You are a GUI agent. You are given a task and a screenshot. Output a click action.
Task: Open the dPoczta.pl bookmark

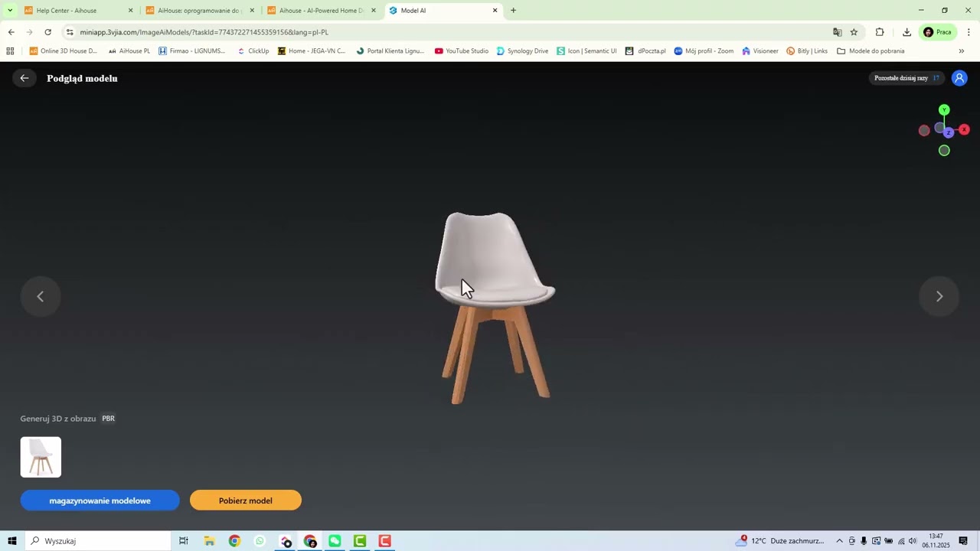(645, 51)
